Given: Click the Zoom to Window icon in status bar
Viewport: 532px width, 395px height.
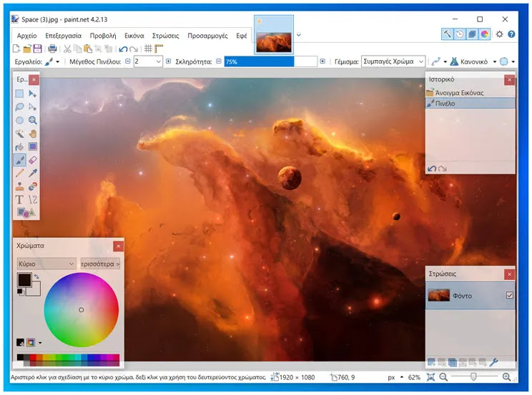Looking at the screenshot, I should tap(431, 377).
